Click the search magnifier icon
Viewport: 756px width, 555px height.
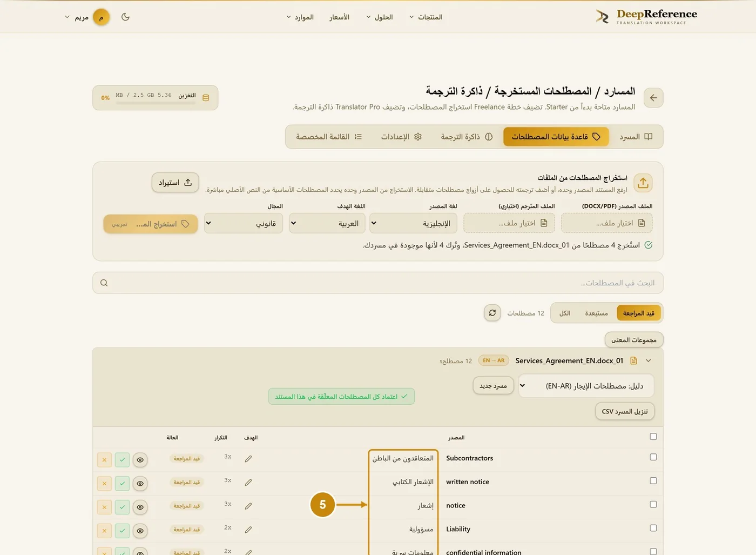point(104,283)
